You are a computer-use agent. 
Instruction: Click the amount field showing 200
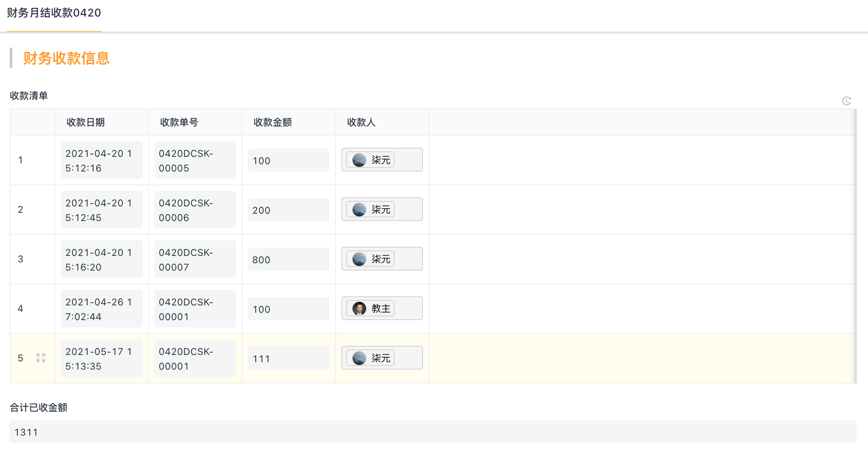pyautogui.click(x=289, y=210)
